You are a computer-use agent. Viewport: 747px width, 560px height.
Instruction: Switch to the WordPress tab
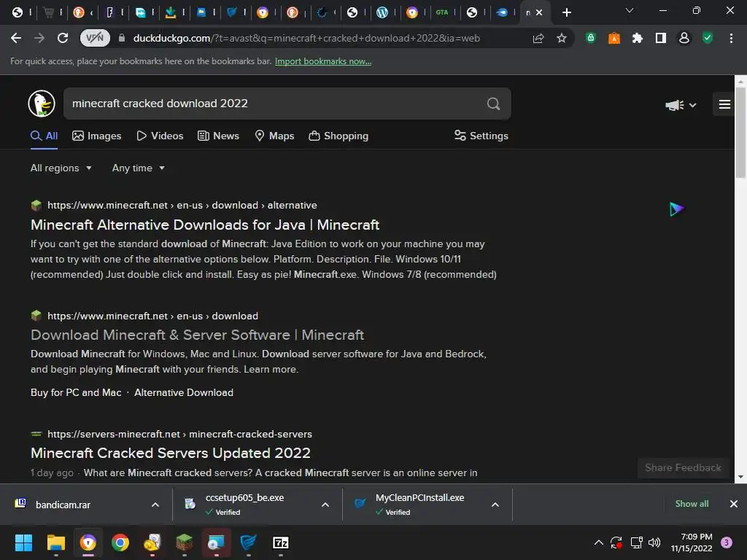click(x=382, y=13)
